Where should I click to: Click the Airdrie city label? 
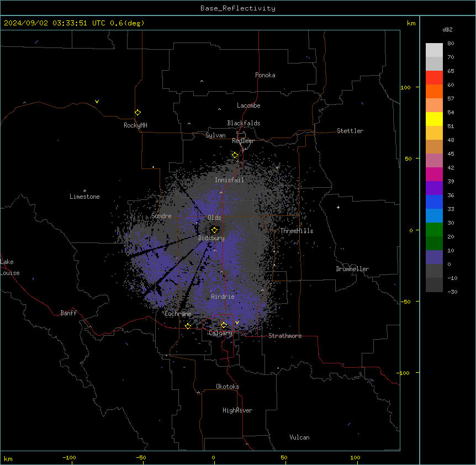click(x=223, y=297)
